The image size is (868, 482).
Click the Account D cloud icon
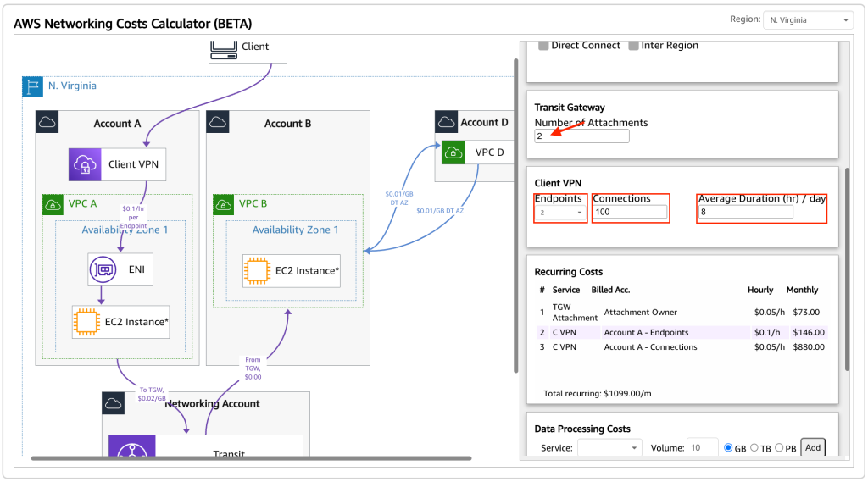click(x=446, y=122)
